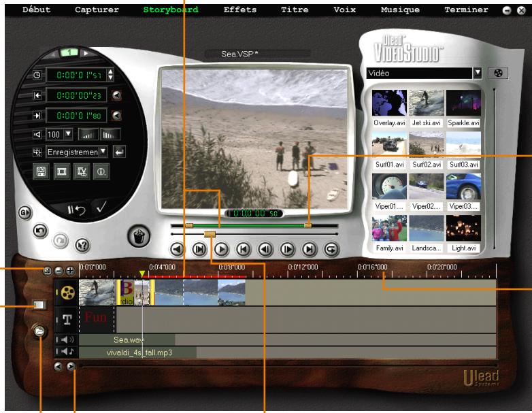Screen dimensions: 532x413
Task: Select the Overlay.avi thumbnail
Action: pos(389,103)
